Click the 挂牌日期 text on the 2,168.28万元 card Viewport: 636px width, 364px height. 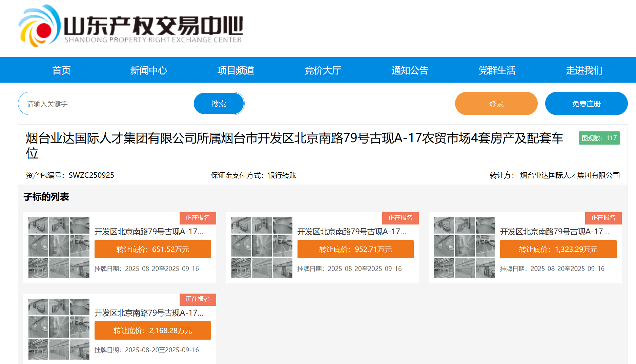[x=147, y=350]
